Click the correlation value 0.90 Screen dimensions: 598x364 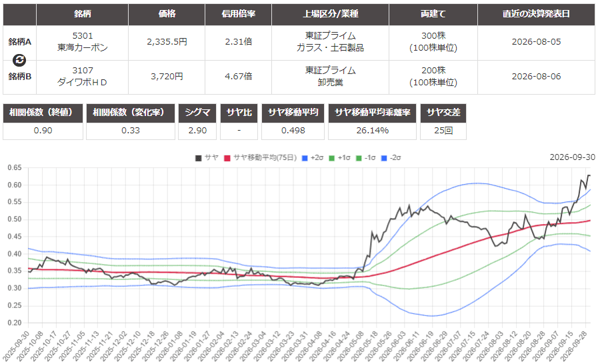[x=43, y=131]
